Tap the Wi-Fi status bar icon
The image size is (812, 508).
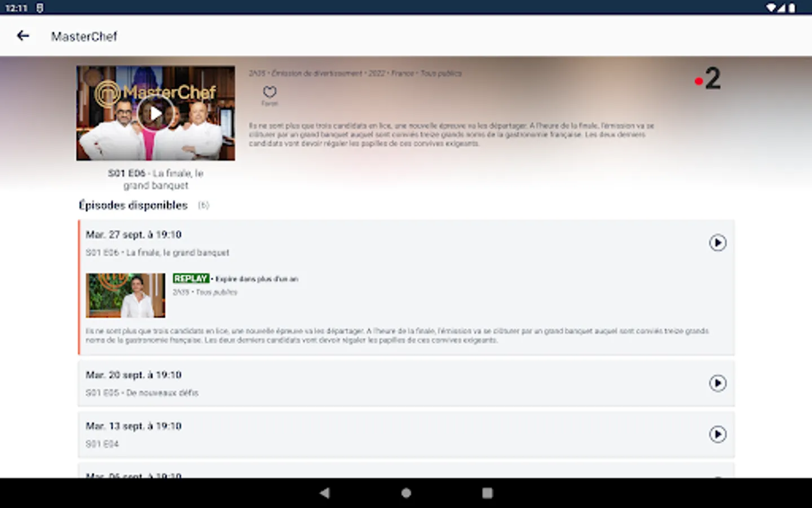pos(771,8)
